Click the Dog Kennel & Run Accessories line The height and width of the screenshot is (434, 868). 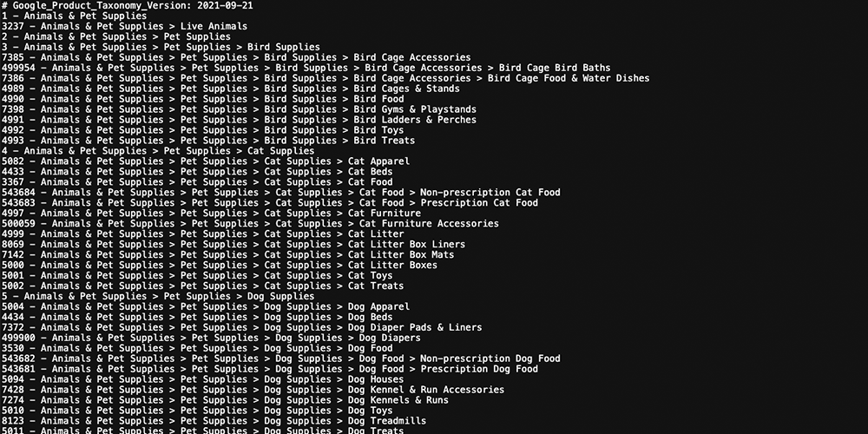pyautogui.click(x=253, y=390)
